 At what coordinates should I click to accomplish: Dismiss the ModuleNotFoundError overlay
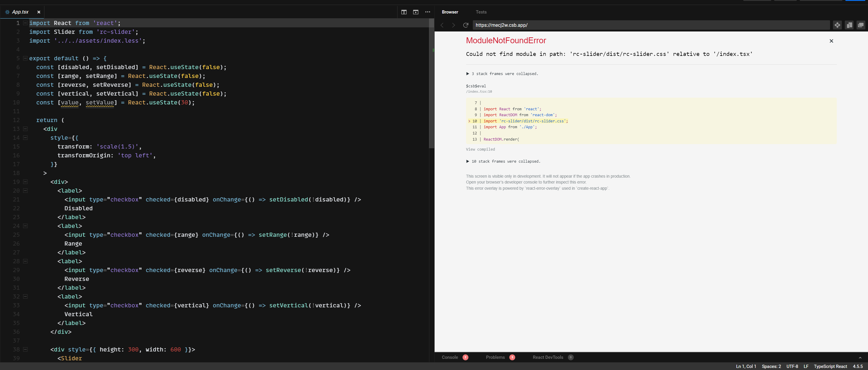tap(831, 41)
